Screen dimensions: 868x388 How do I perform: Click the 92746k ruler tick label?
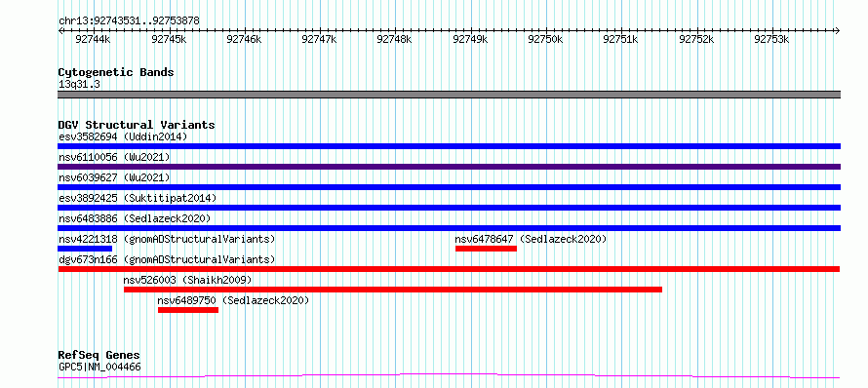pyautogui.click(x=244, y=39)
